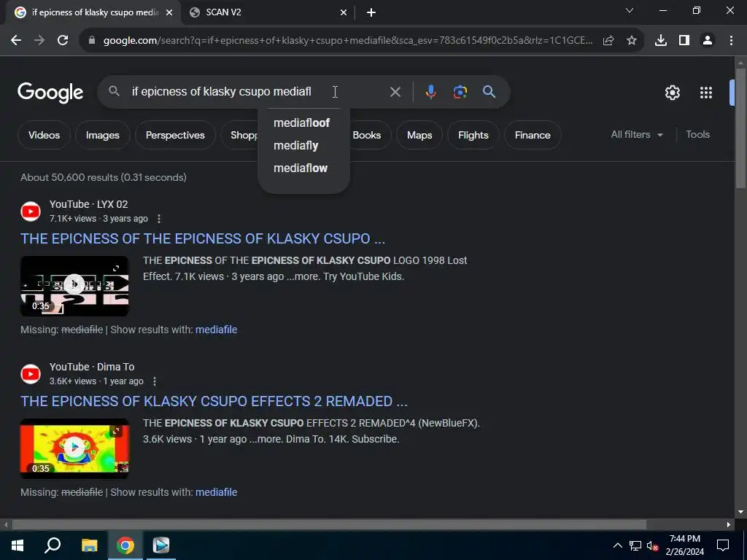Select the Flights filter chip
747x560 pixels.
473,135
